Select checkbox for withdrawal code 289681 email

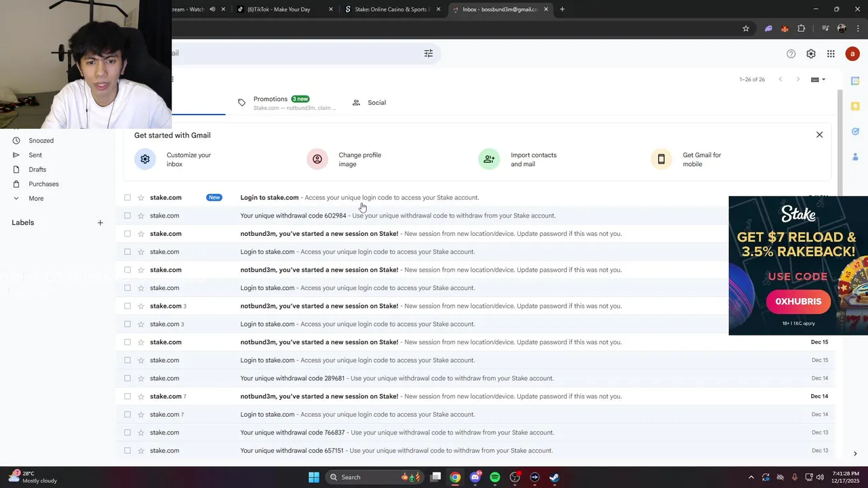127,378
